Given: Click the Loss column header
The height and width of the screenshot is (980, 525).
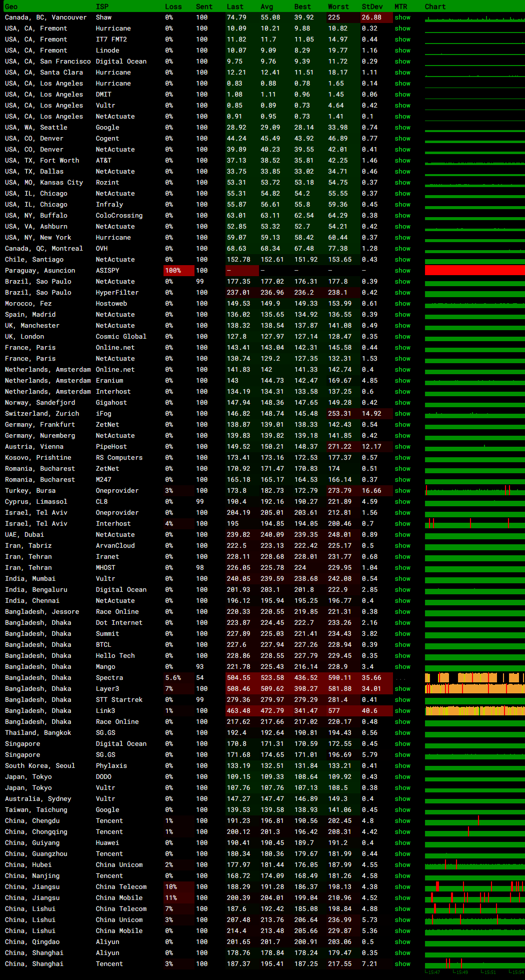Looking at the screenshot, I should click(x=173, y=7).
